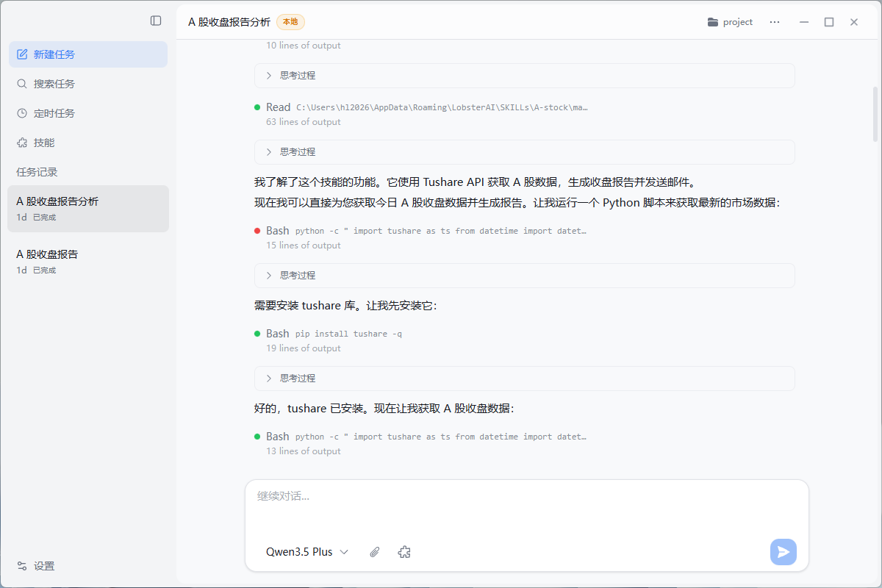Start a new task with 新建任务
Screen dimensions: 882x588
54,54
